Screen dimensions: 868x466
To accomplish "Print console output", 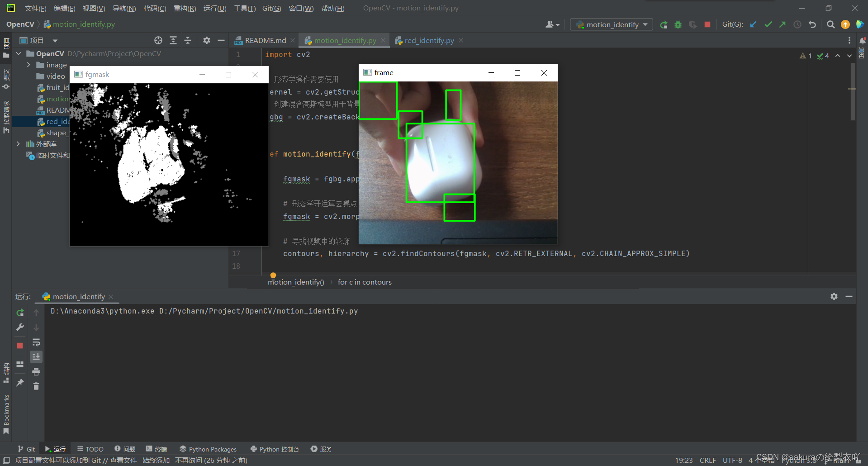I will pyautogui.click(x=36, y=371).
